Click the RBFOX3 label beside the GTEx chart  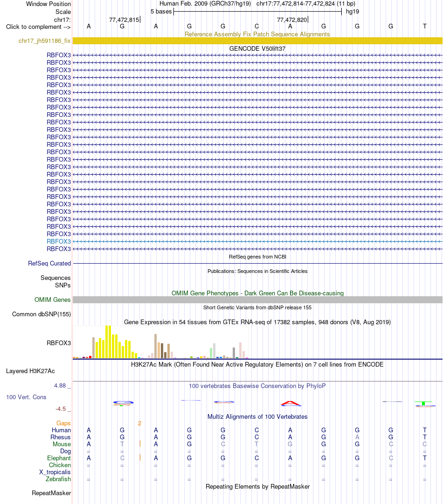(x=59, y=343)
